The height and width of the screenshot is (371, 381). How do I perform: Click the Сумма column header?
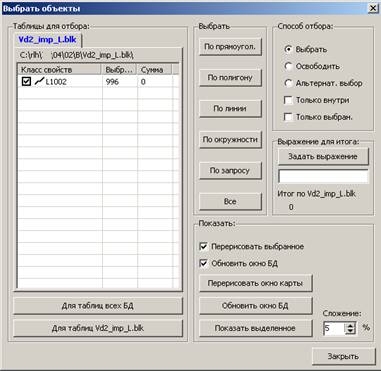154,70
